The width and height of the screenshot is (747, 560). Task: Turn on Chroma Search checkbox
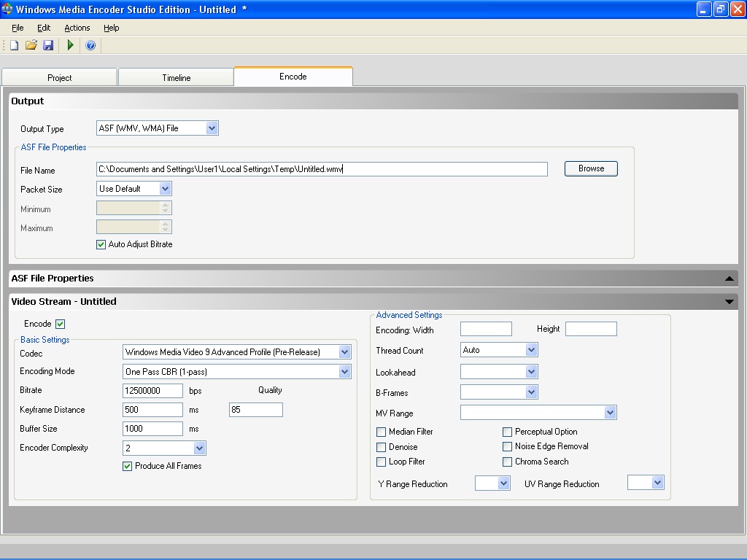tap(508, 462)
